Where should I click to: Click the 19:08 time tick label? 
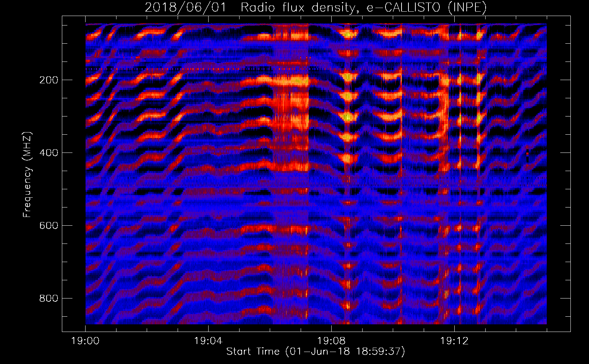[331, 341]
